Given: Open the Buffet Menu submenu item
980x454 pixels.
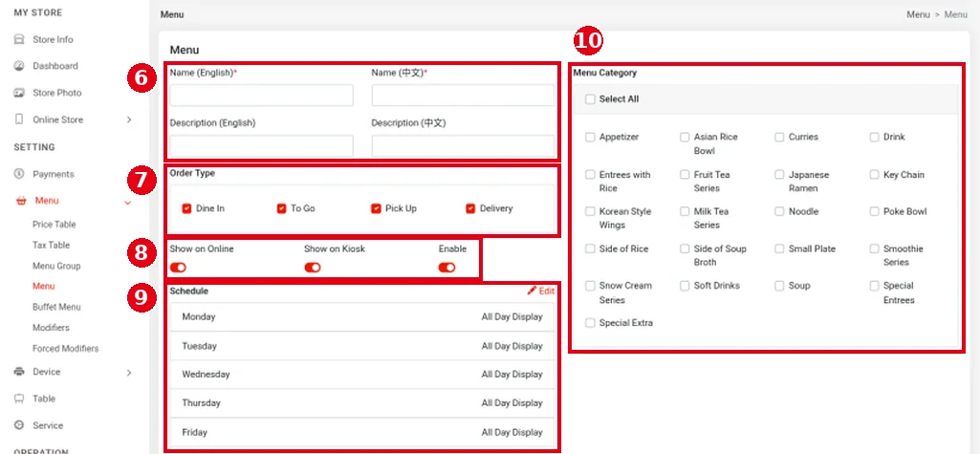Looking at the screenshot, I should pyautogui.click(x=56, y=307).
